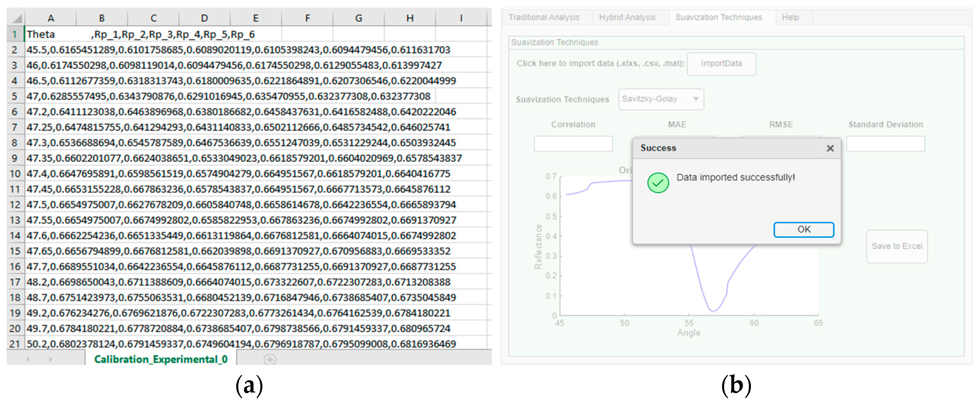Screen dimensions: 980x405
Task: Open the Savitzky-Golay techniques dropdown
Action: (x=661, y=99)
